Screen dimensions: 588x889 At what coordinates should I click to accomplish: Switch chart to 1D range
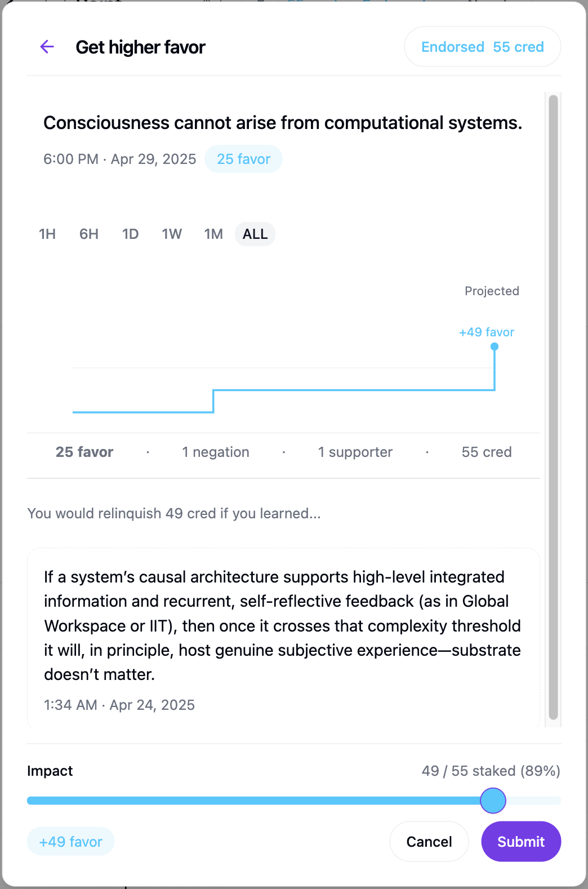click(x=130, y=234)
